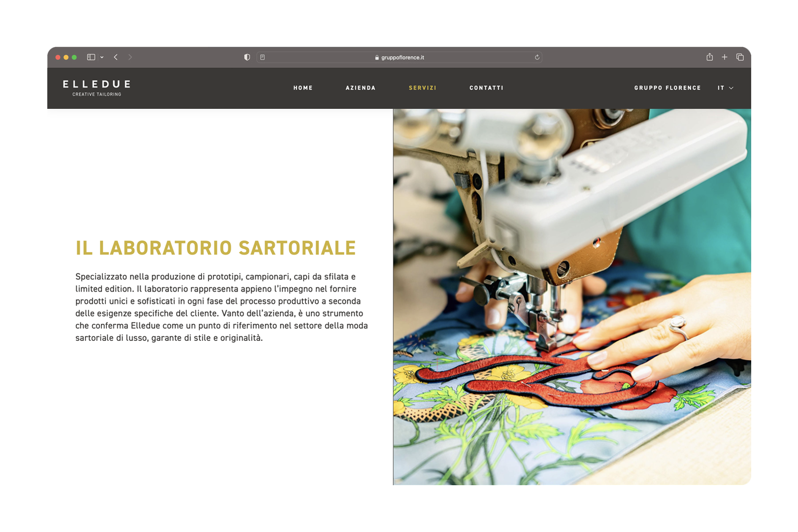Click the browser forward arrow
The width and height of the screenshot is (798, 532).
130,57
